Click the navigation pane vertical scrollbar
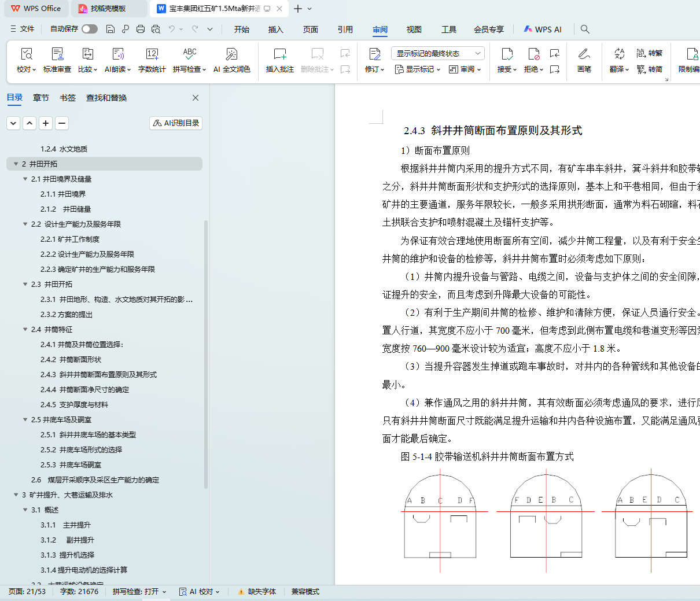Screen dimensions: 700x601 coord(206,354)
